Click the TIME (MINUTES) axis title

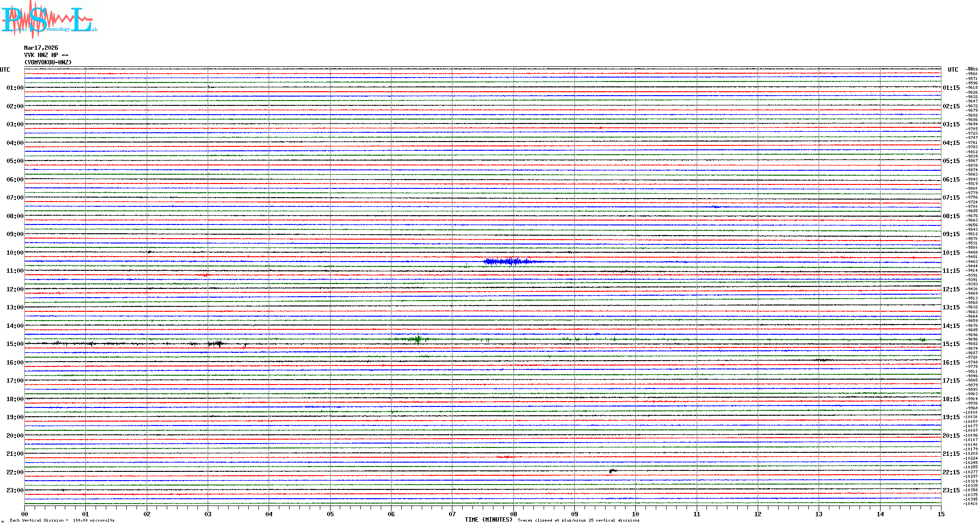[488, 520]
